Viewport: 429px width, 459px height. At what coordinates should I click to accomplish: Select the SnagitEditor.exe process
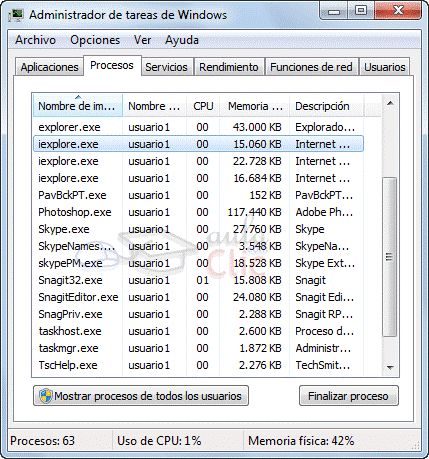(198, 297)
